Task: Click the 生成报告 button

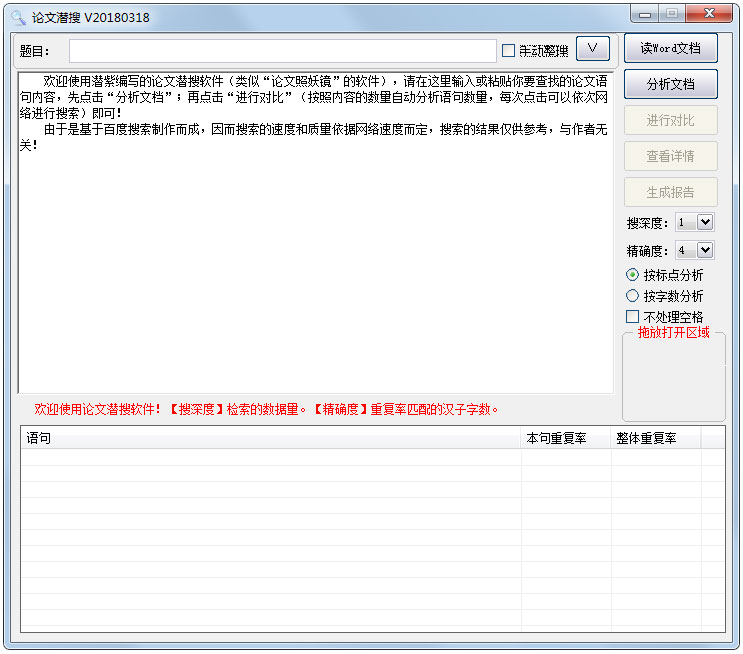Action: tap(670, 192)
